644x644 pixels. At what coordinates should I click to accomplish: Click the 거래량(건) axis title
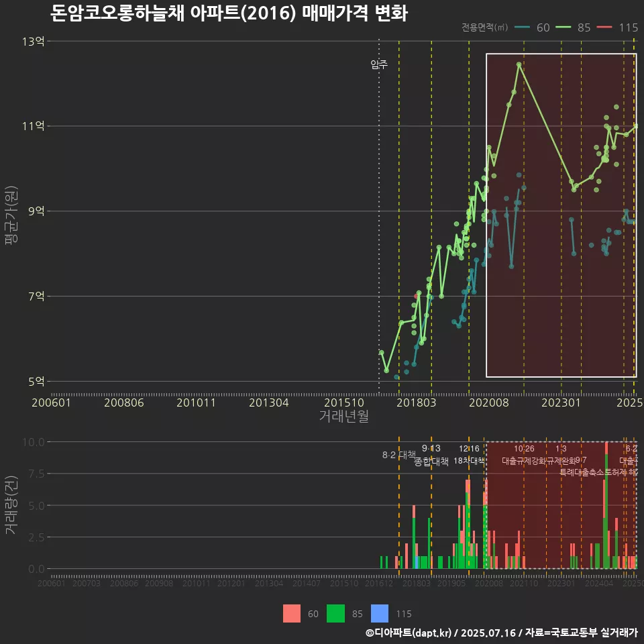(x=11, y=506)
